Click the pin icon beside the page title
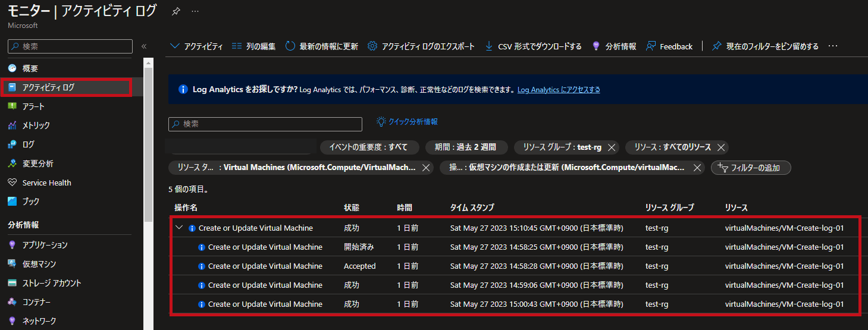Screen dimensions: 868x330 tap(175, 11)
